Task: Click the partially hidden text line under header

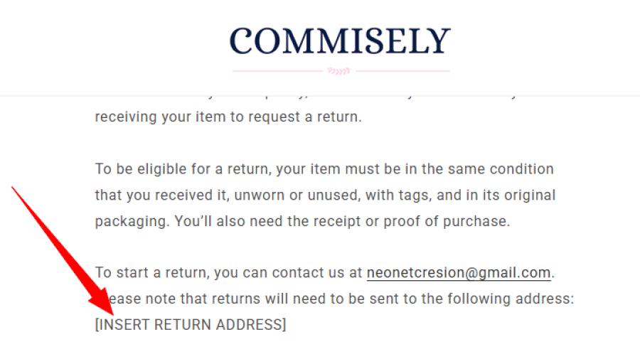Action: point(320,93)
